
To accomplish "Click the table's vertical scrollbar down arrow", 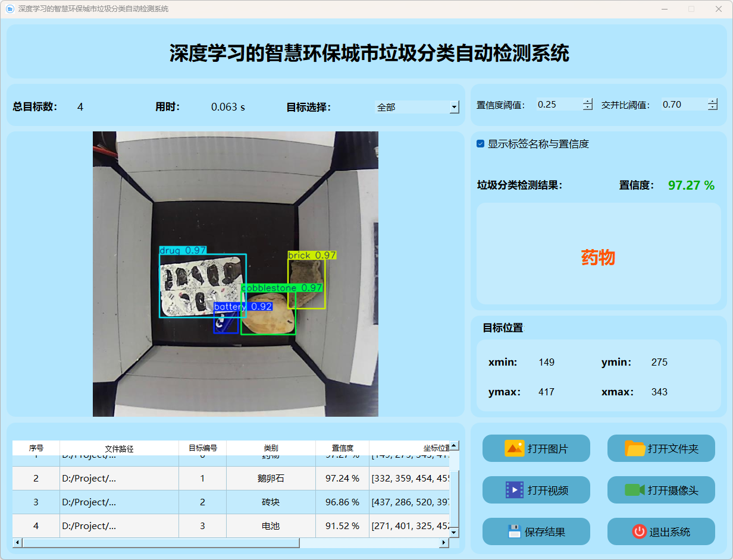I will click(455, 532).
